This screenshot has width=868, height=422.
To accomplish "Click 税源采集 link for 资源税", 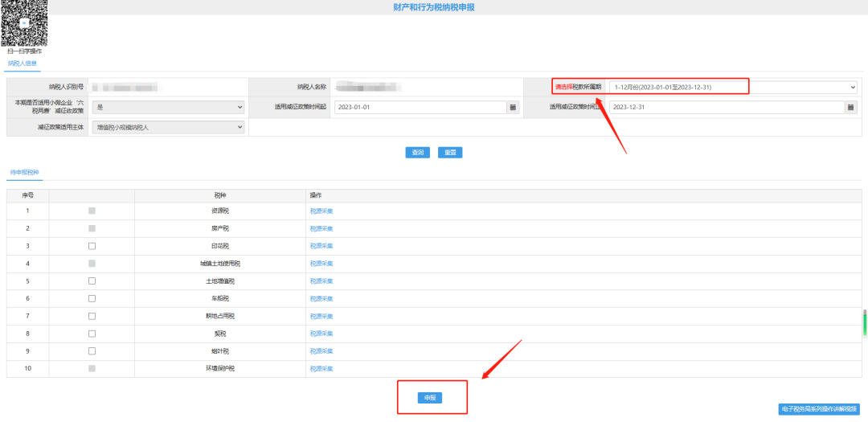I will point(321,211).
